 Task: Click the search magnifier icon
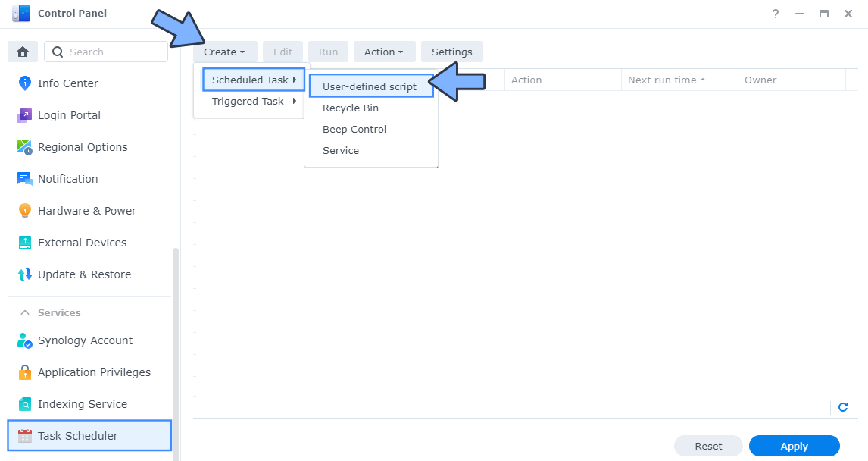[x=57, y=52]
